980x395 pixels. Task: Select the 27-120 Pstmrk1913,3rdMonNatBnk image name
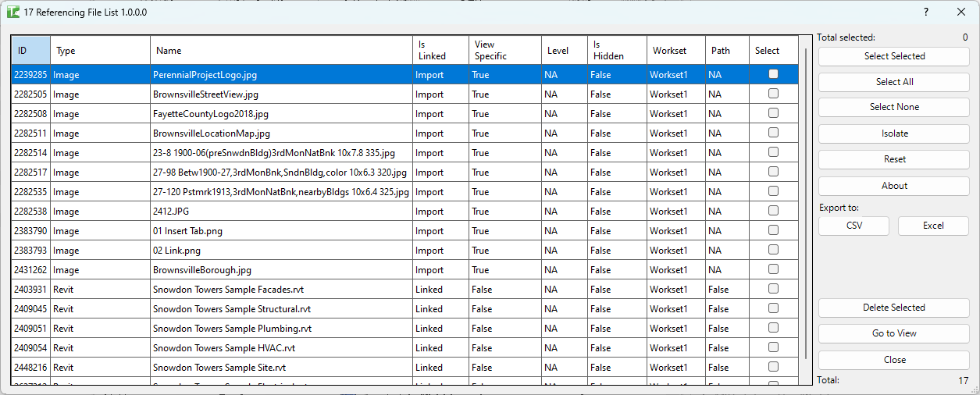tap(281, 192)
